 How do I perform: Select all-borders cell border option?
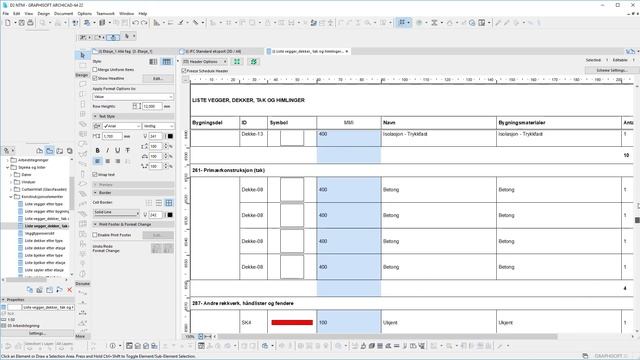[169, 202]
